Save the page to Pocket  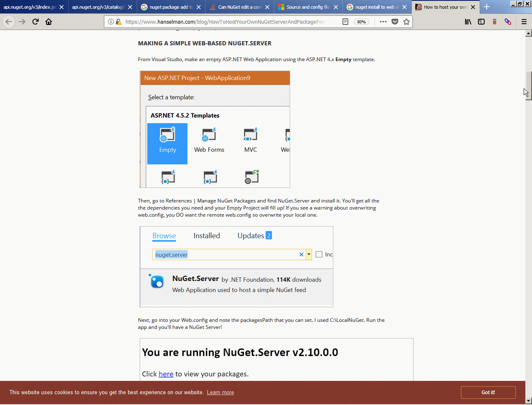(x=395, y=22)
